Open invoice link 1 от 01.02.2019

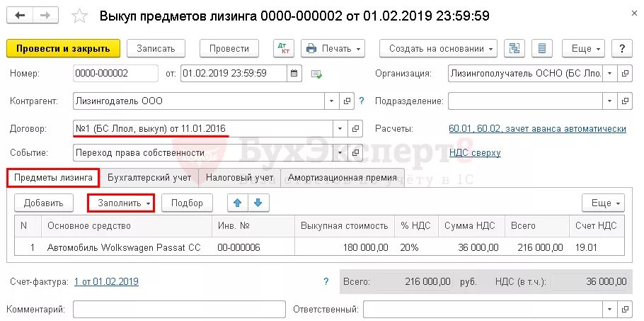106,282
